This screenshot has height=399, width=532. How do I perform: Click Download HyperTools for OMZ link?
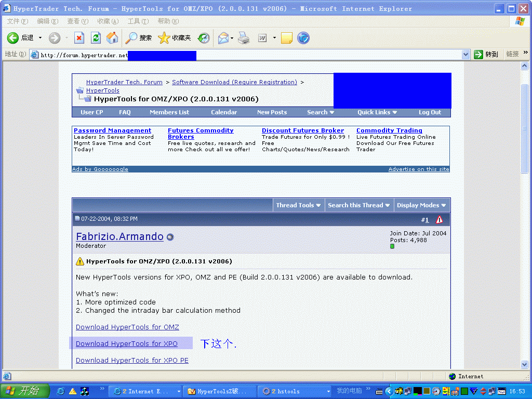pyautogui.click(x=127, y=327)
